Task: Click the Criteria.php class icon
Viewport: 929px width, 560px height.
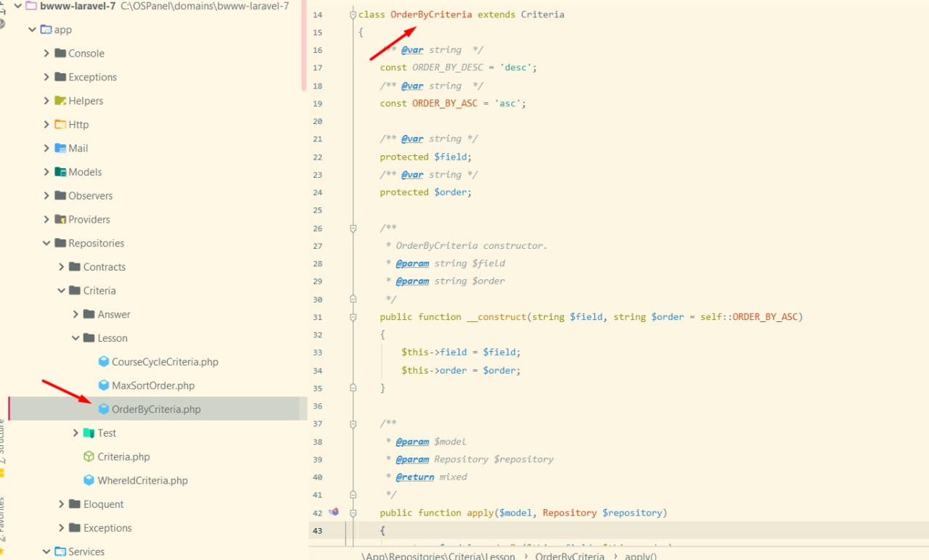Action: coord(89,457)
